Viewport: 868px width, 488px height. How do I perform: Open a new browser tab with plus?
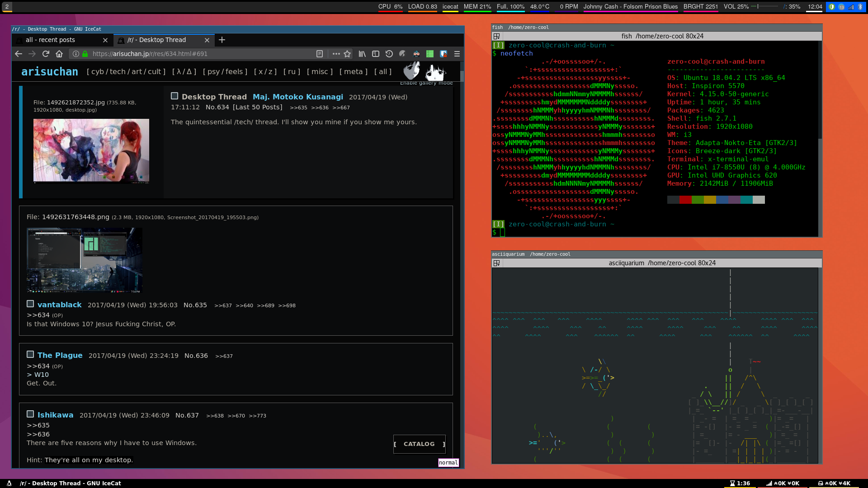222,40
